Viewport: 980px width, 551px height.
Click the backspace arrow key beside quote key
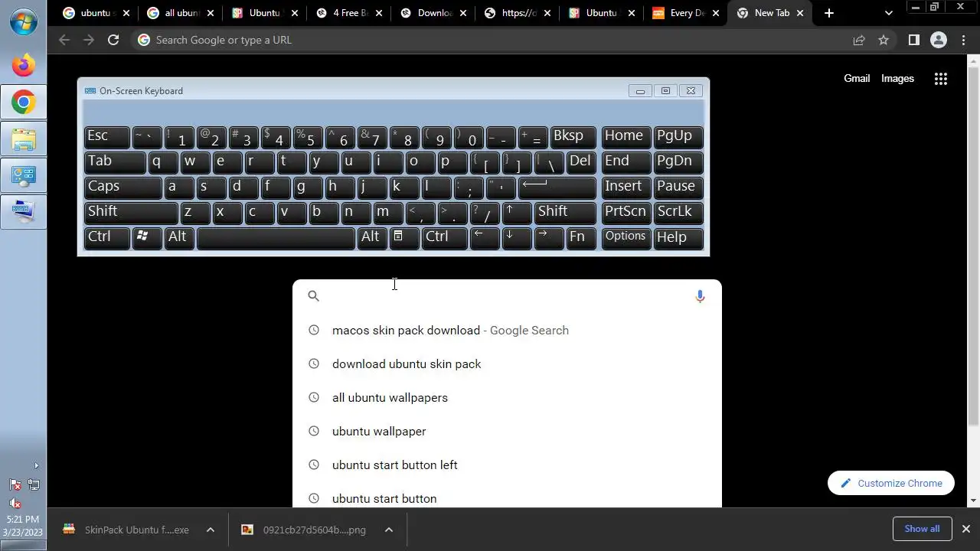coord(557,187)
